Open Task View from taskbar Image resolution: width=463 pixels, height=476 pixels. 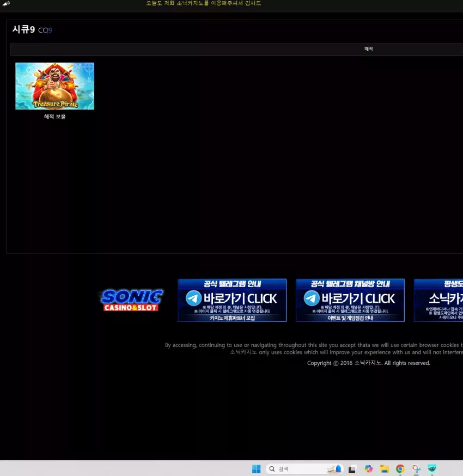(x=352, y=469)
